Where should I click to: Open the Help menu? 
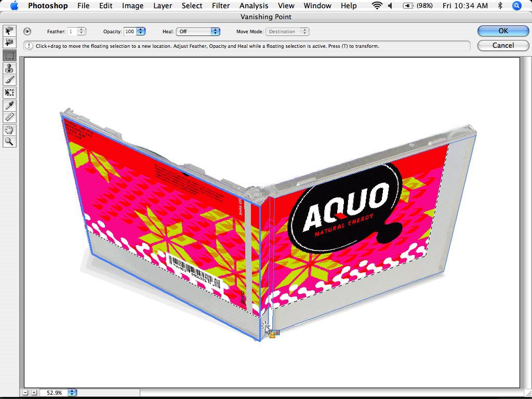(349, 5)
